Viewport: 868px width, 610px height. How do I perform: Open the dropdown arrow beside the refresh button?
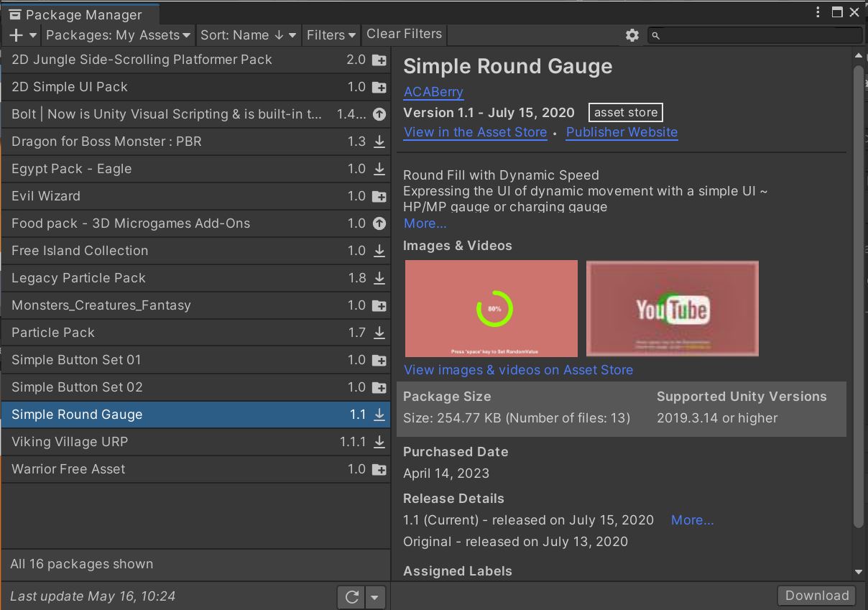[375, 596]
